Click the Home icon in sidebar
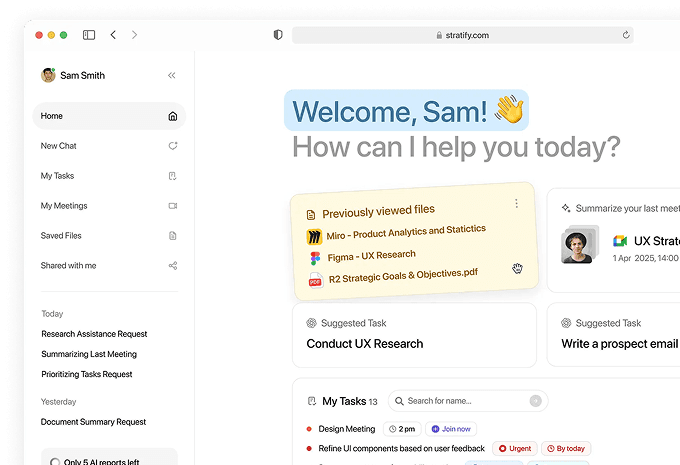 tap(173, 116)
